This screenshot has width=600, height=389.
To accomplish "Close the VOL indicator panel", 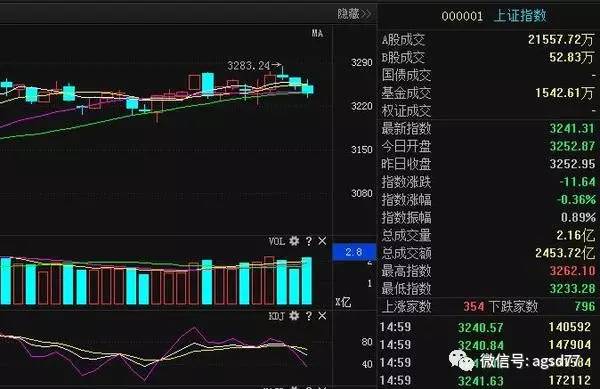I will click(x=322, y=241).
